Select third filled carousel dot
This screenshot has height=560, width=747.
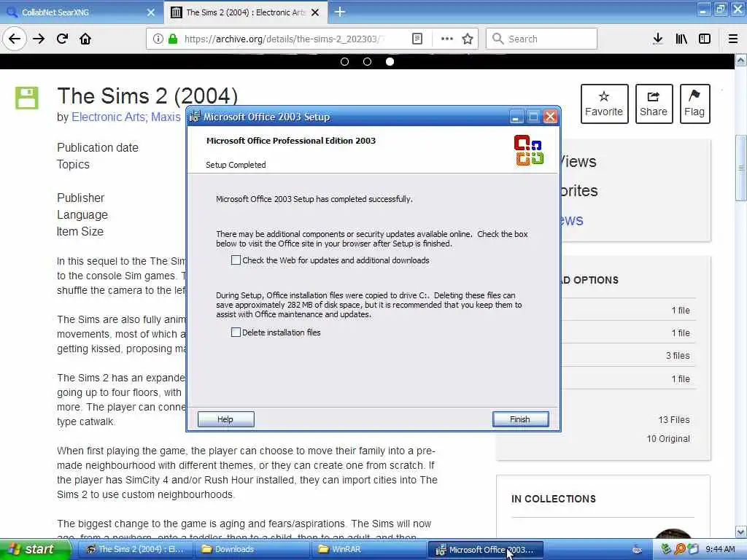pyautogui.click(x=390, y=61)
